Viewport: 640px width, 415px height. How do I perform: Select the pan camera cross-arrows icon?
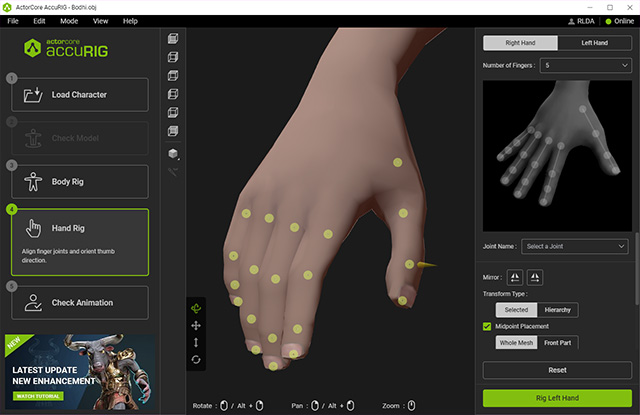[196, 326]
